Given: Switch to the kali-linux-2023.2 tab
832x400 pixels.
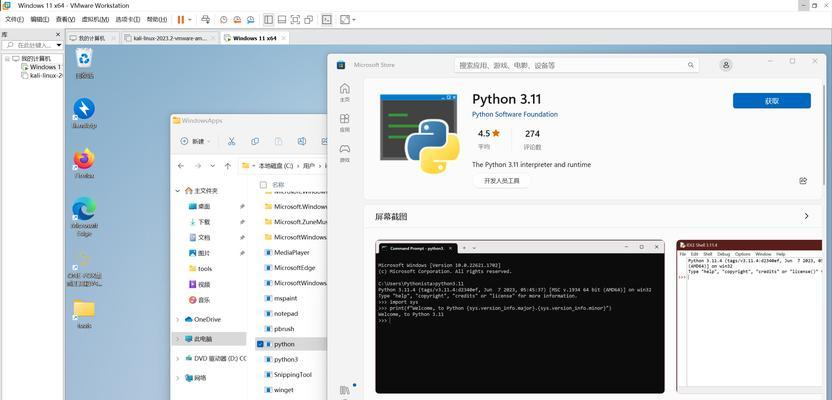Looking at the screenshot, I should (170, 38).
